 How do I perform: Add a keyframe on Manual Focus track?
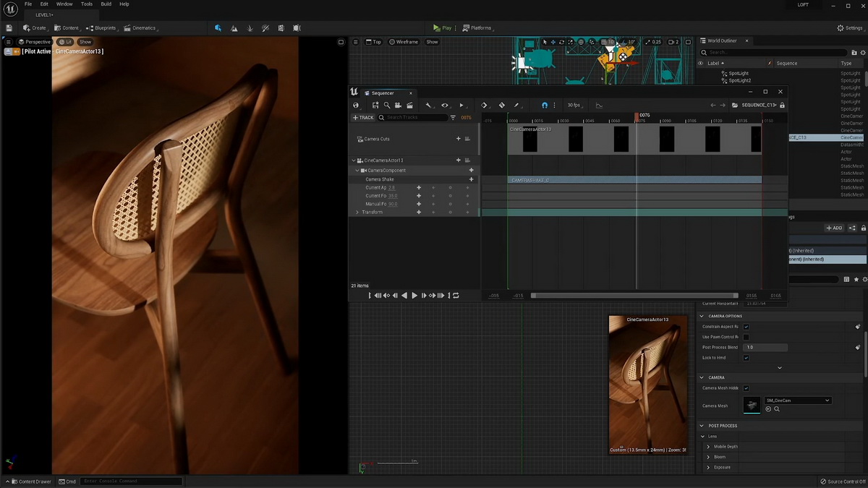419,204
